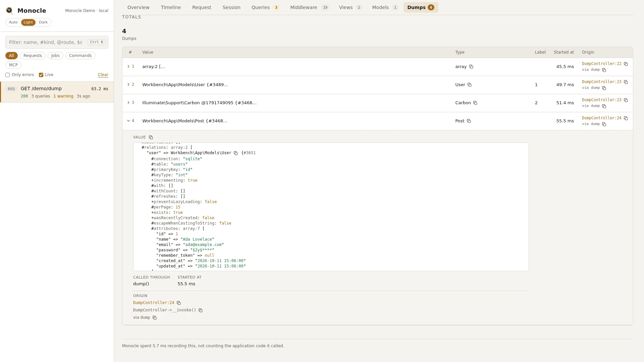The width and height of the screenshot is (644, 362).
Task: Copy DumpController->__invoke() text
Action: tap(201, 310)
